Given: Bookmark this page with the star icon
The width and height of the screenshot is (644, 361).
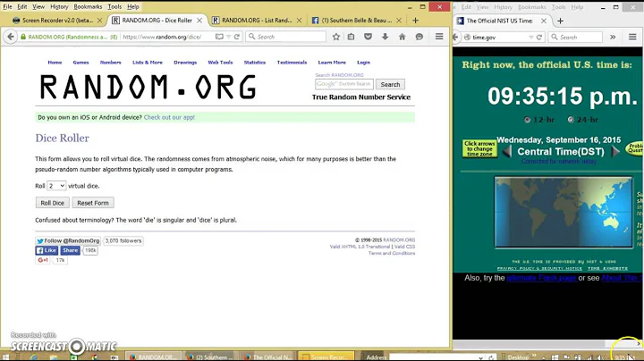Looking at the screenshot, I should [336, 37].
